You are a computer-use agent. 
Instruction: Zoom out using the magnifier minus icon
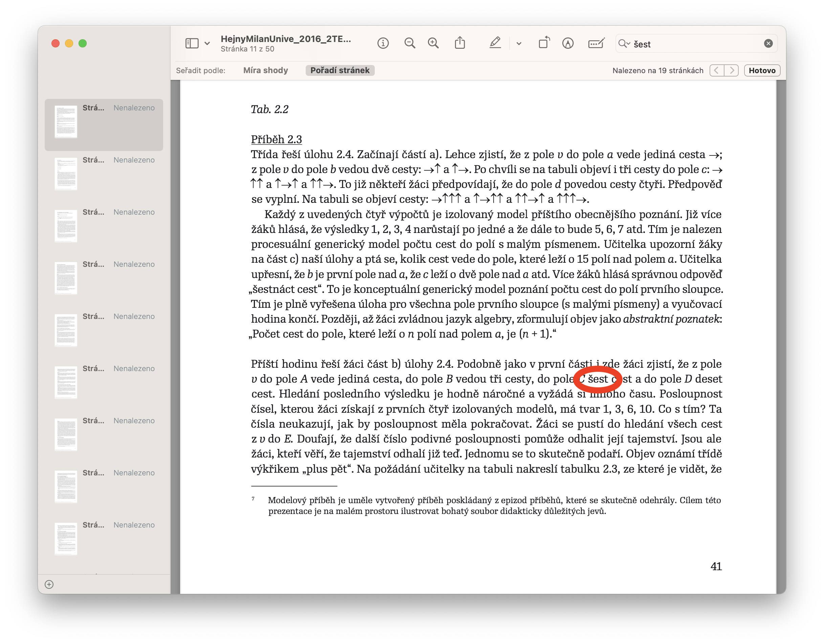click(x=410, y=43)
